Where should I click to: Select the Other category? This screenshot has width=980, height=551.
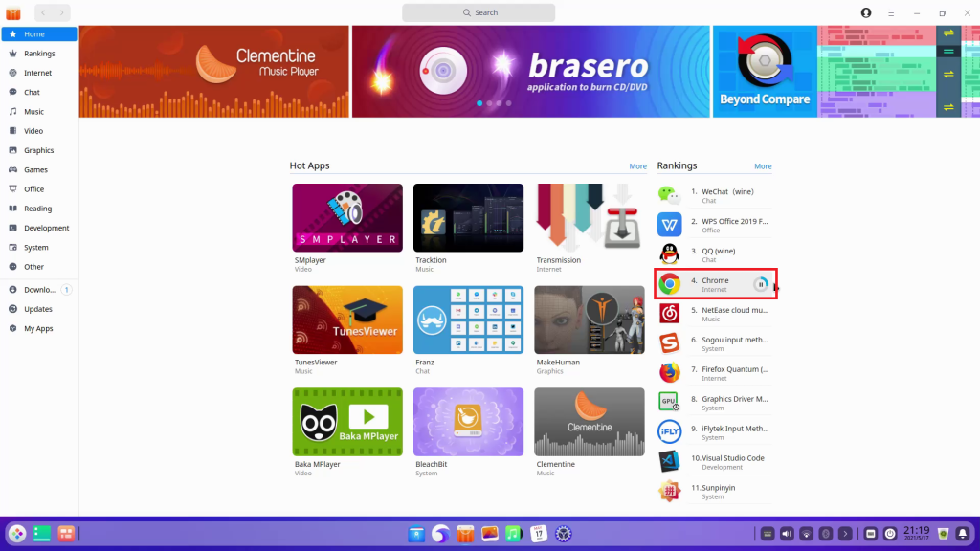tap(38, 266)
